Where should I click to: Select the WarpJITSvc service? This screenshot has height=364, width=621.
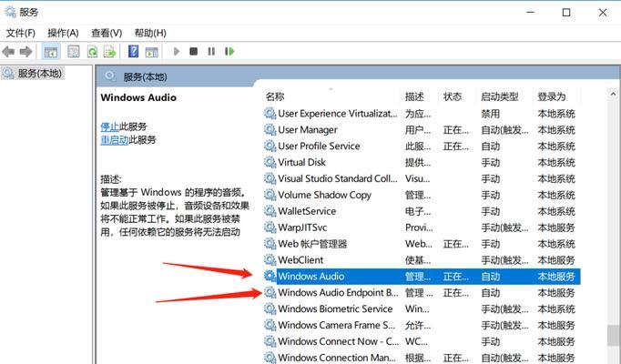pyautogui.click(x=422, y=227)
